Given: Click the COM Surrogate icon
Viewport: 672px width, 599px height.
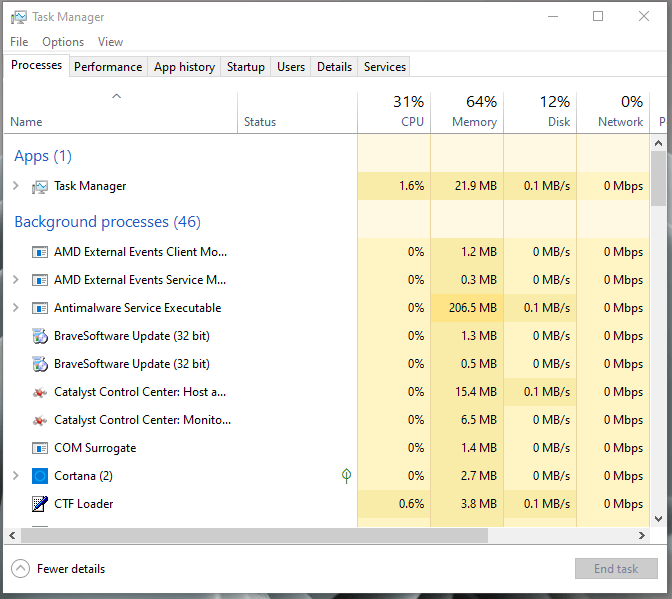Looking at the screenshot, I should click(x=40, y=448).
